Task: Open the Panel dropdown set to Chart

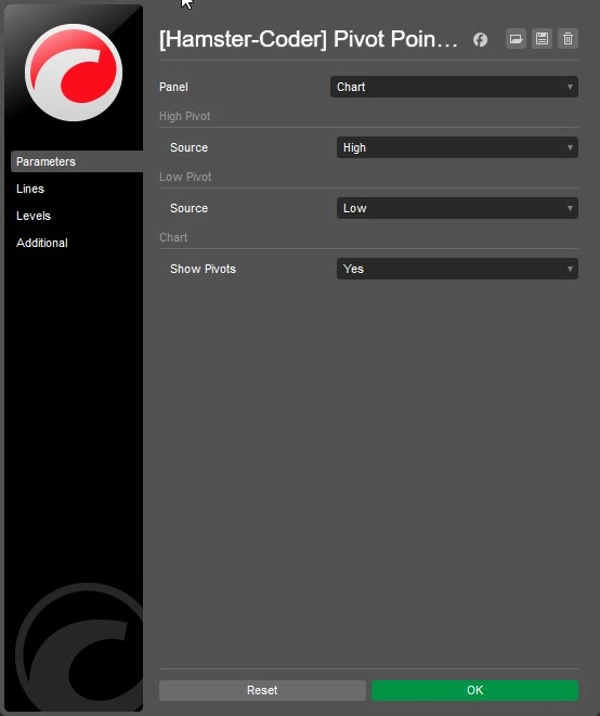Action: point(453,87)
